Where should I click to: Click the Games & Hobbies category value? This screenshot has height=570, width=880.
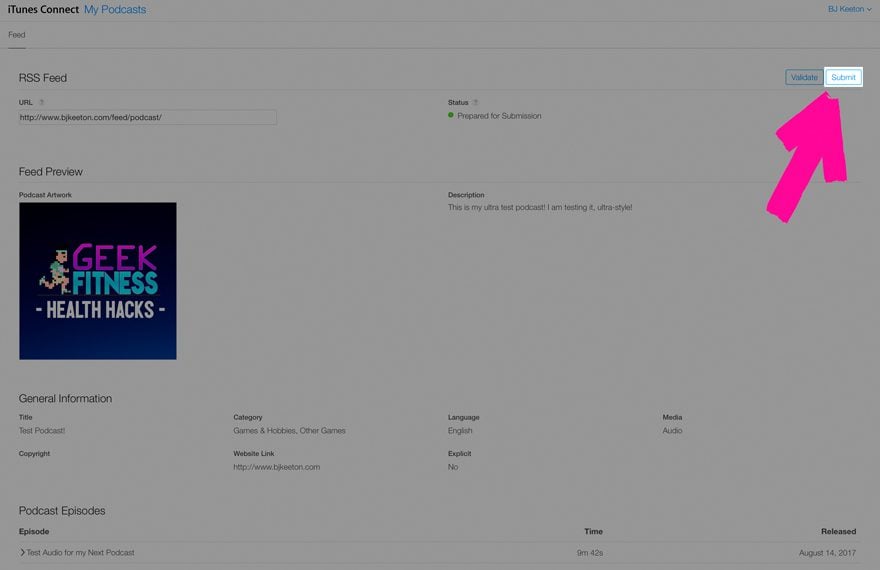[x=289, y=431]
